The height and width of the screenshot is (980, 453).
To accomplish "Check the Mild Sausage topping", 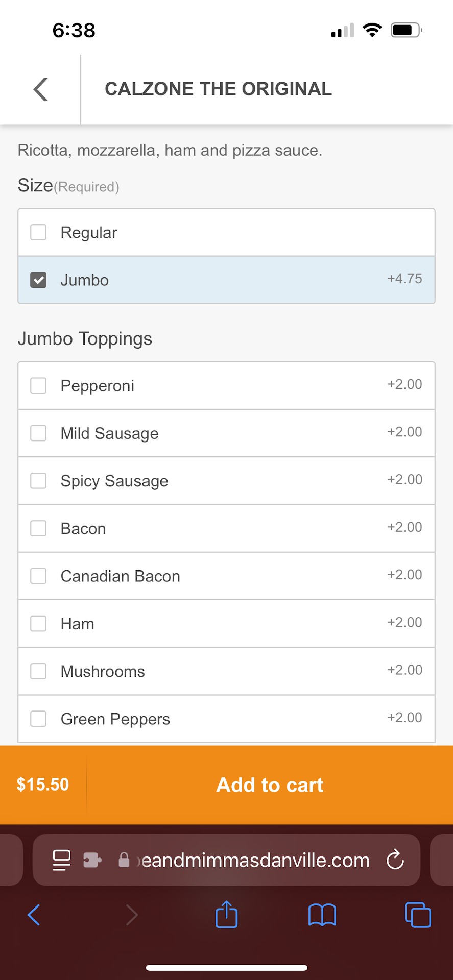I will pyautogui.click(x=38, y=433).
